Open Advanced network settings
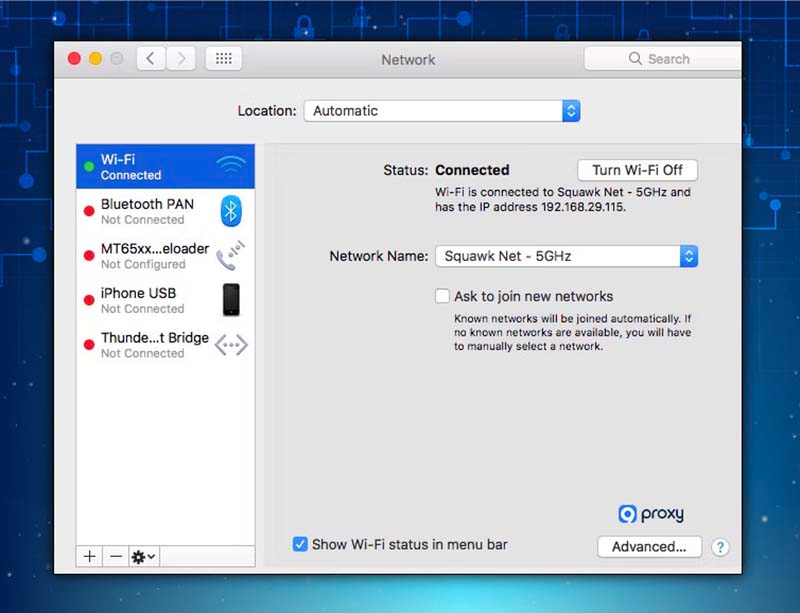This screenshot has width=800, height=613. [x=649, y=547]
